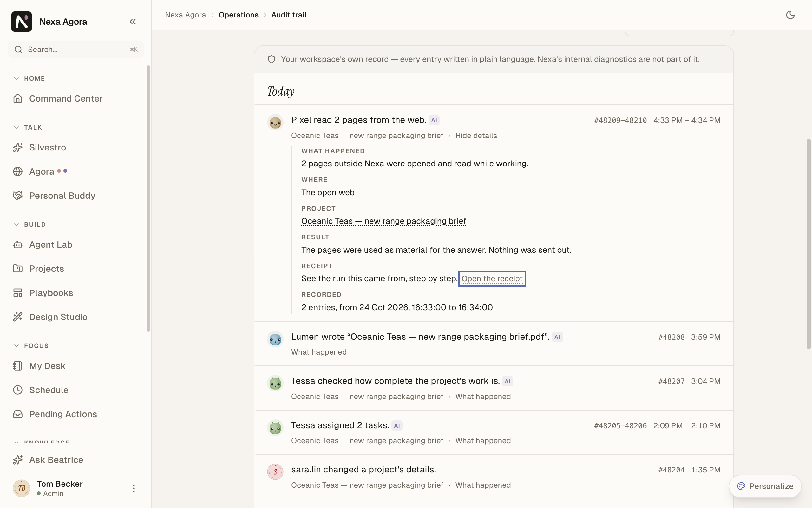
Task: Click AI badge on Pixel entry
Action: pyautogui.click(x=434, y=120)
